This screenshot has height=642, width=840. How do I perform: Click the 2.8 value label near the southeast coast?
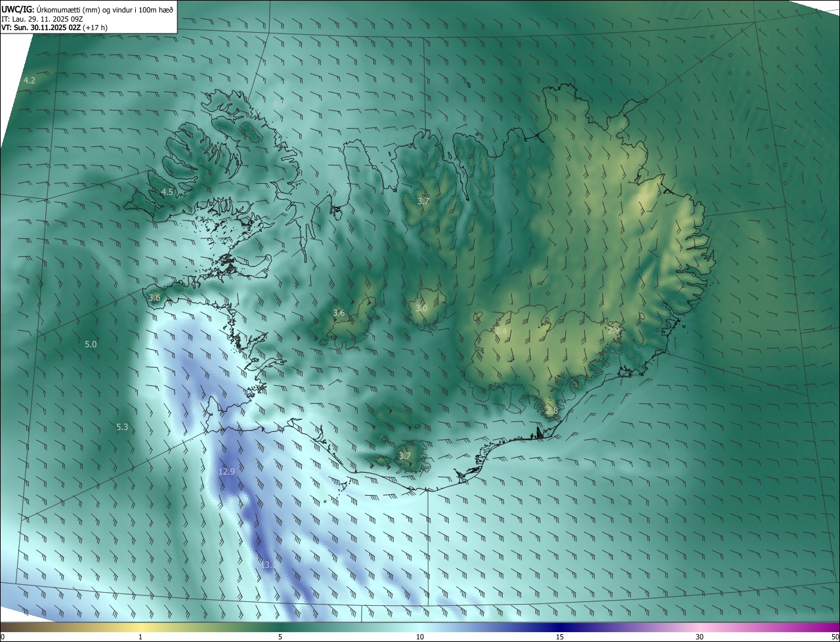(551, 411)
